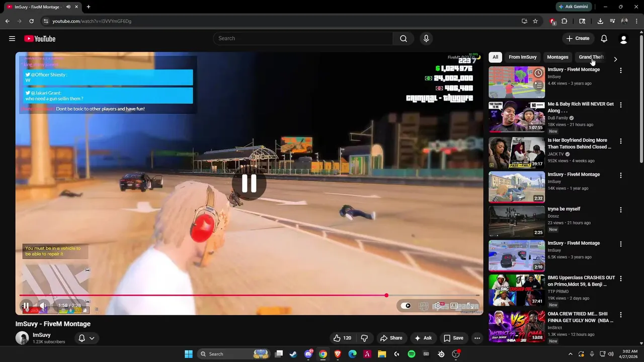Go back in the browser

click(x=7, y=21)
